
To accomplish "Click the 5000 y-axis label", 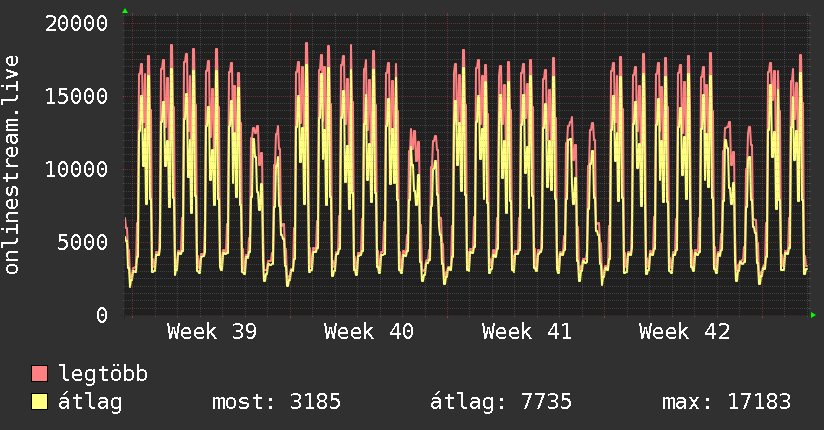I will (83, 242).
